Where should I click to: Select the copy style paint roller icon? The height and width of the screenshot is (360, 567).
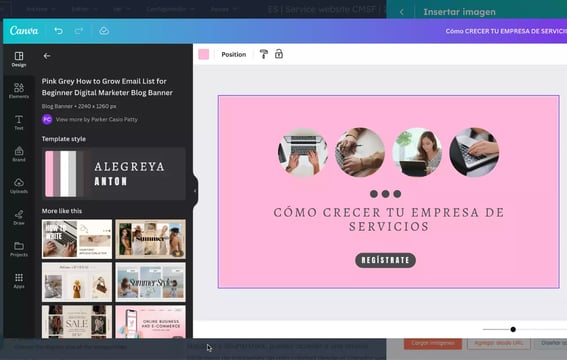(x=264, y=54)
